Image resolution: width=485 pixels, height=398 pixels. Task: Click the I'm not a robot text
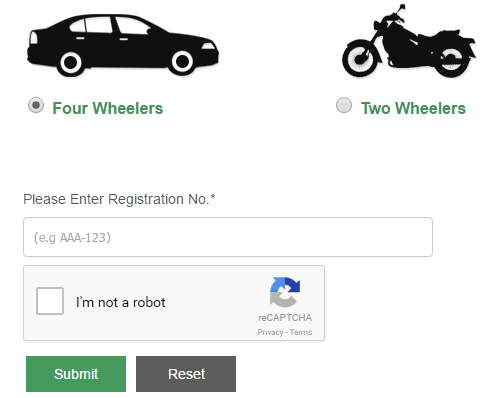(x=121, y=302)
